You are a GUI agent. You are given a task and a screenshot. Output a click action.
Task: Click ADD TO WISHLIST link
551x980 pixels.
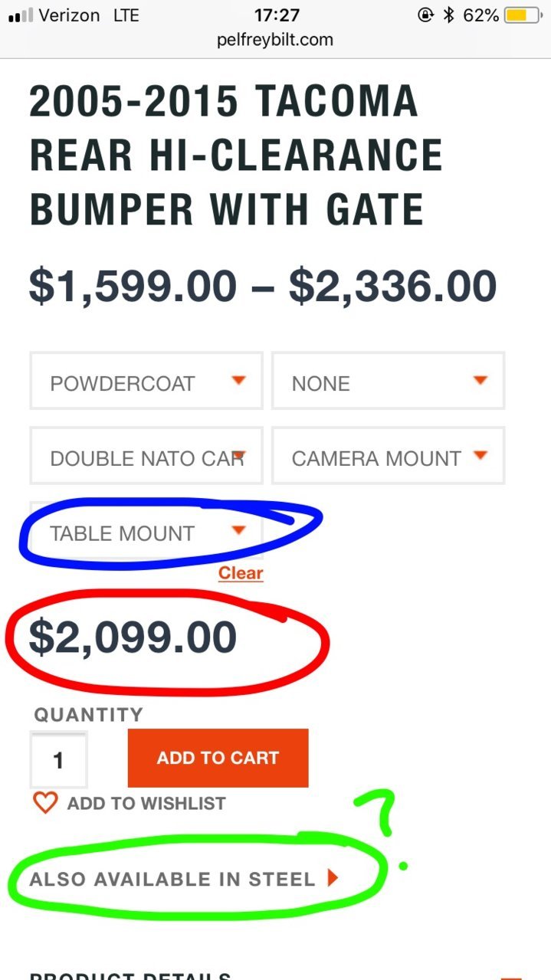pos(146,803)
